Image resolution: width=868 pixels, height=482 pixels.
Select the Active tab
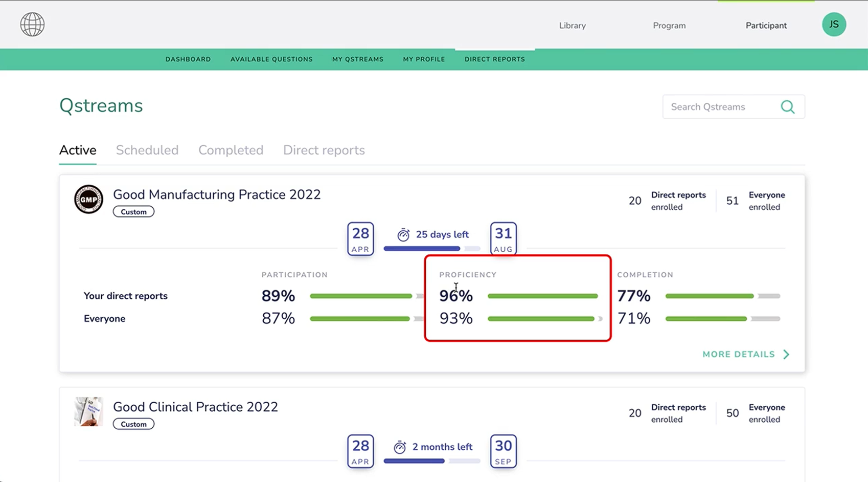click(78, 150)
